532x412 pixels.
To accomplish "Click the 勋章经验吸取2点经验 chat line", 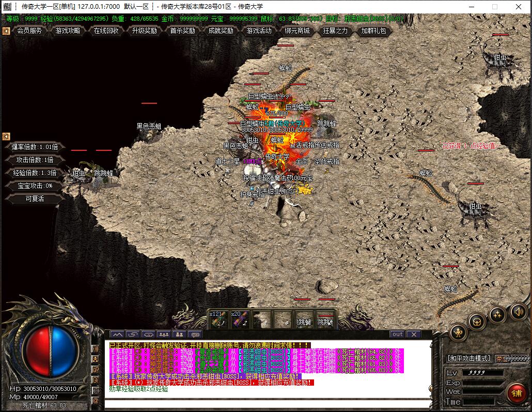I will point(138,389).
